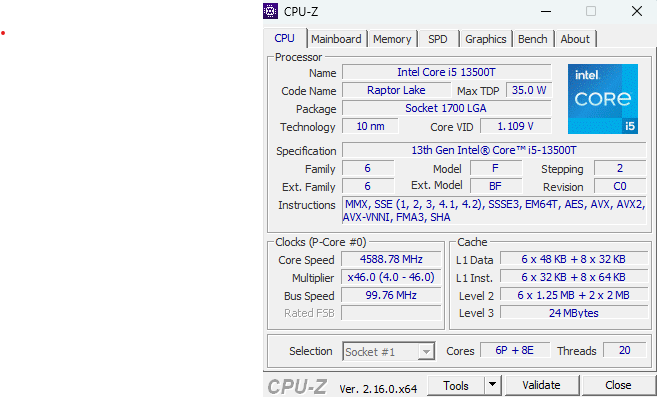Screen dimensions: 657x397
Task: Click the Instructions text box
Action: point(494,210)
